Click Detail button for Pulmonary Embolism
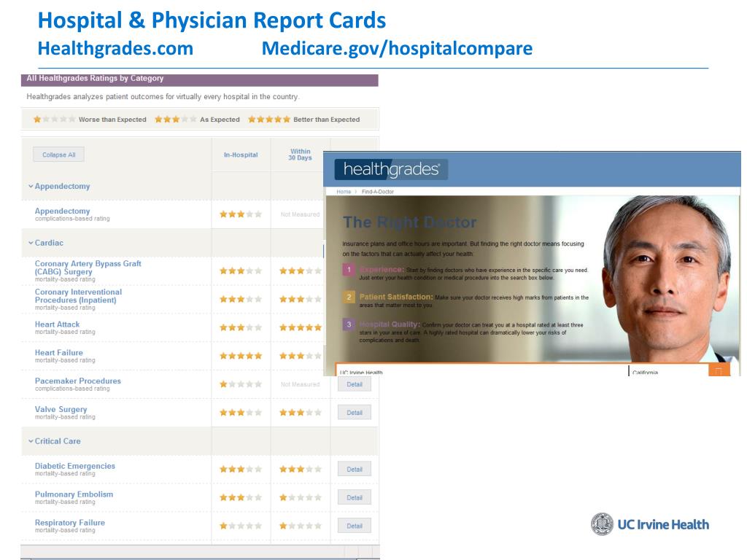This screenshot has height=560, width=747. [x=355, y=497]
